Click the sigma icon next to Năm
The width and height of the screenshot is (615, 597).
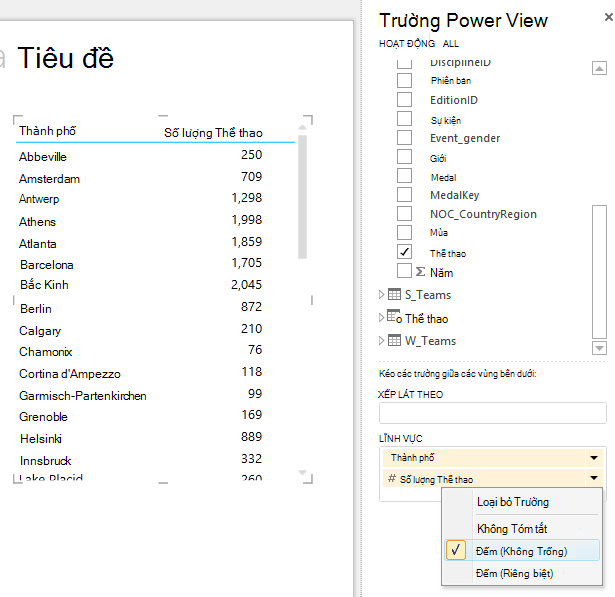pyautogui.click(x=420, y=272)
